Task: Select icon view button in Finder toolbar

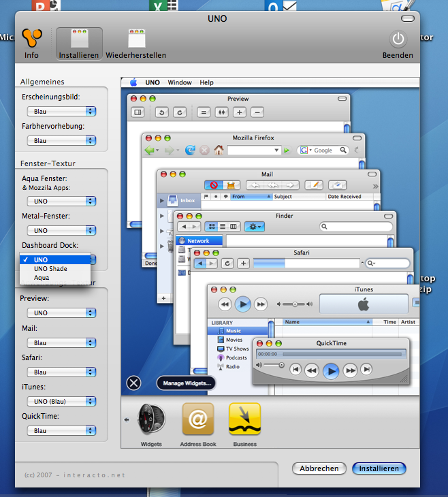Action: point(212,226)
